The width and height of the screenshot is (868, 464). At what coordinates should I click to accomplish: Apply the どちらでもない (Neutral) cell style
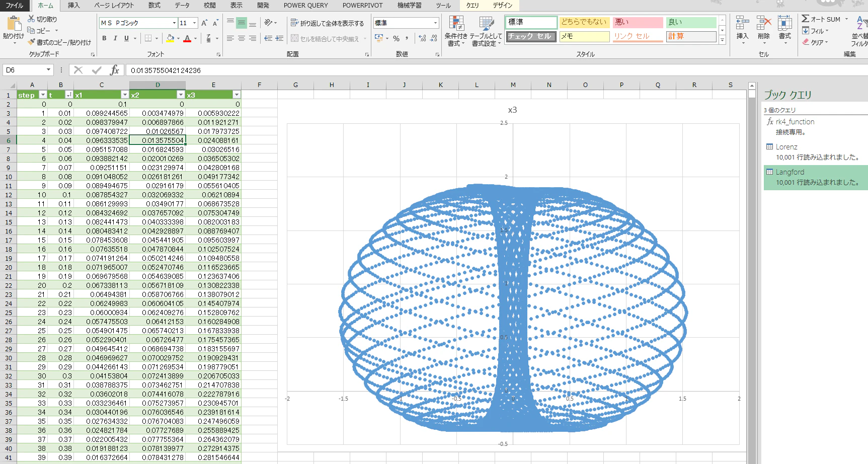[x=584, y=22]
